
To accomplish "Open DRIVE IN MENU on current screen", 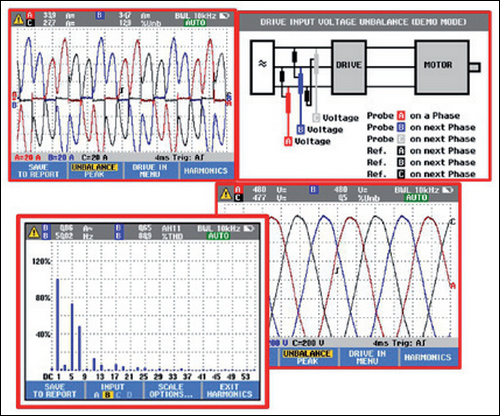I will pos(150,171).
